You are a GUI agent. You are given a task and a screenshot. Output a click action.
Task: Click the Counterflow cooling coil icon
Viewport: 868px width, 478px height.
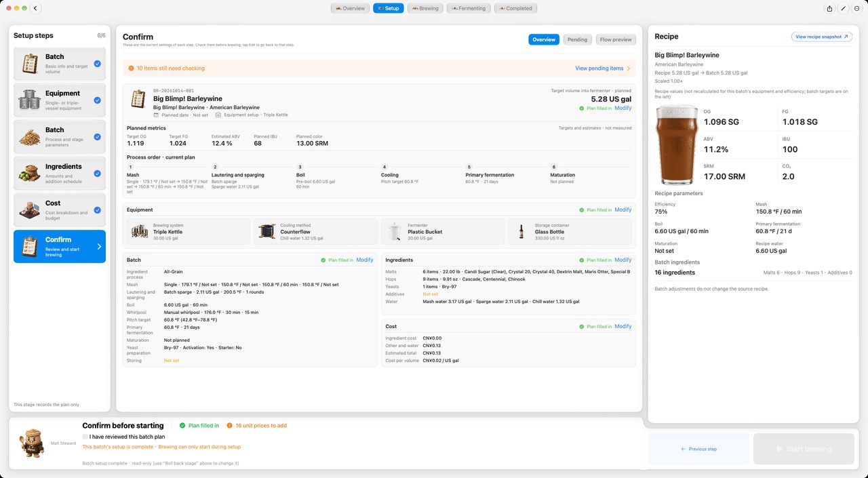pos(267,231)
